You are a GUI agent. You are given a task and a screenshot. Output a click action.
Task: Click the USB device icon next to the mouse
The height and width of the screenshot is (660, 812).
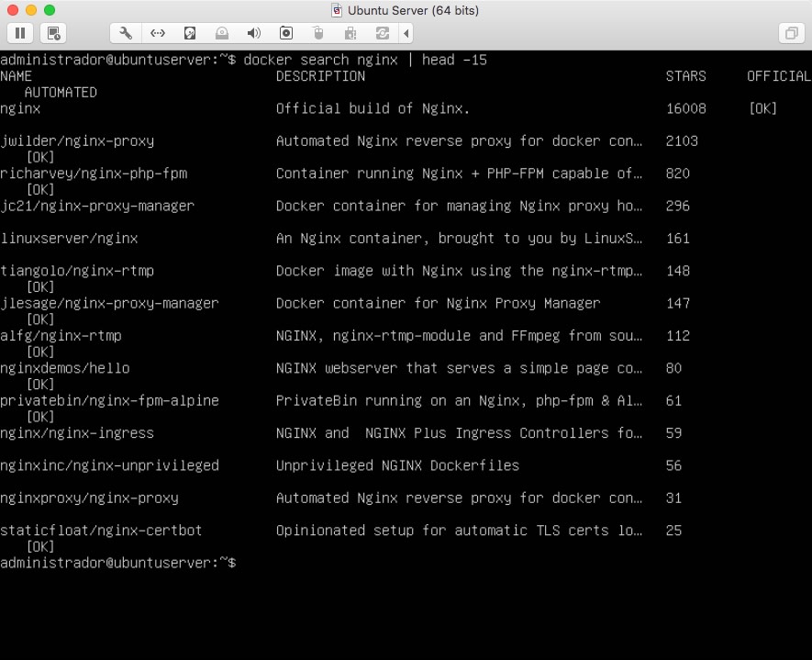pos(350,34)
